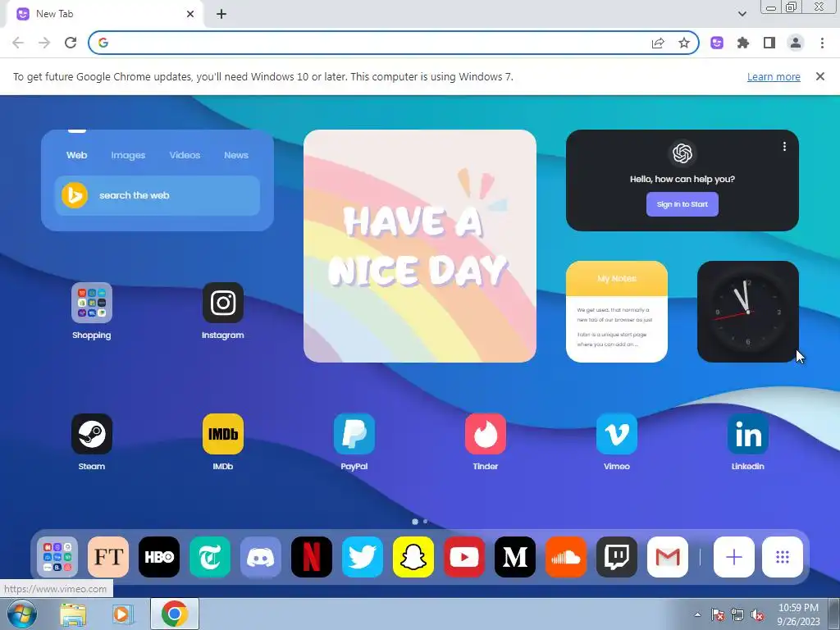The width and height of the screenshot is (840, 630).
Task: Open the Shopping folder shortcut
Action: tap(92, 303)
